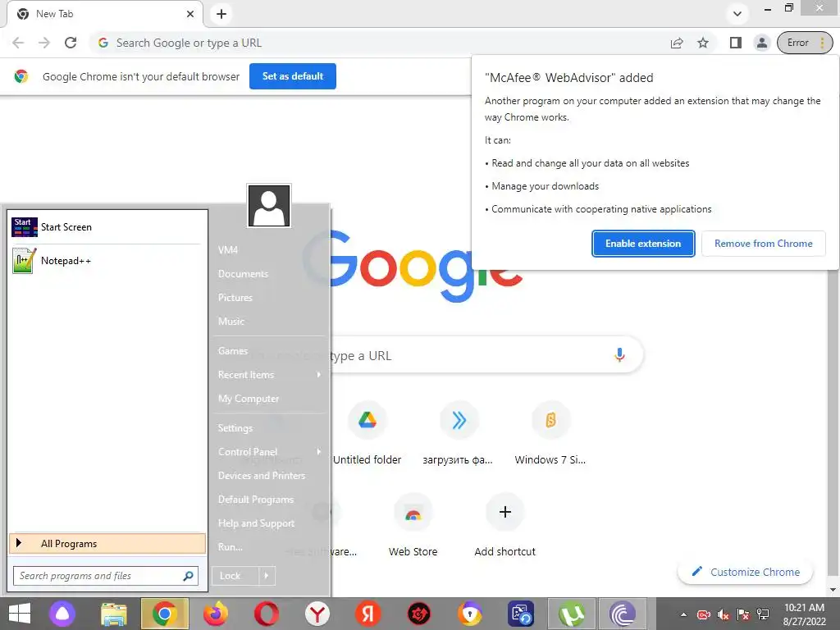Click the user account picture
The width and height of the screenshot is (840, 630).
tap(269, 206)
